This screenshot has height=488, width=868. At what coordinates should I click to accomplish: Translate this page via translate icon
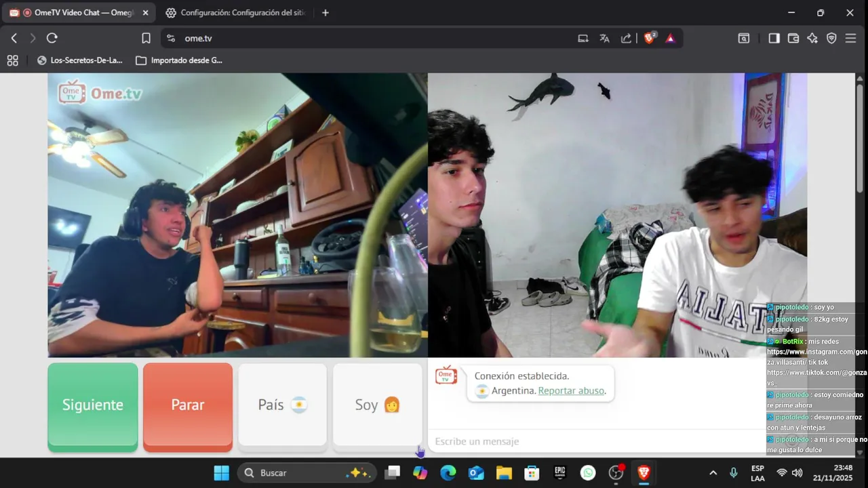(x=604, y=39)
